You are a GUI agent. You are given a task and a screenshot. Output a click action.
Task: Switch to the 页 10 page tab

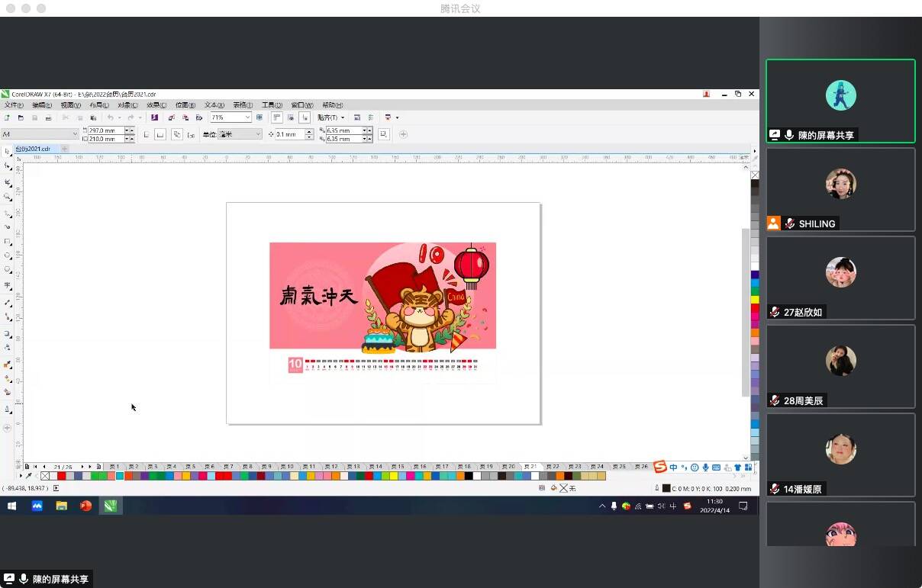tap(287, 466)
